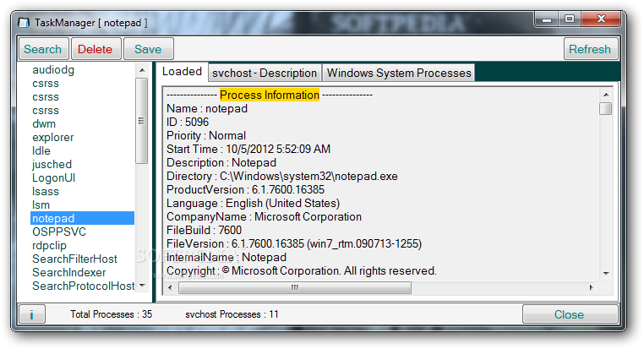644x349 pixels.
Task: Select the SearchIndexer process
Action: [x=69, y=273]
